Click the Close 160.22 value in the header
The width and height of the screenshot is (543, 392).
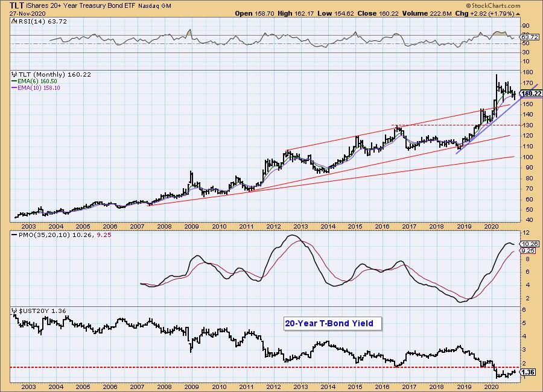[x=378, y=13]
